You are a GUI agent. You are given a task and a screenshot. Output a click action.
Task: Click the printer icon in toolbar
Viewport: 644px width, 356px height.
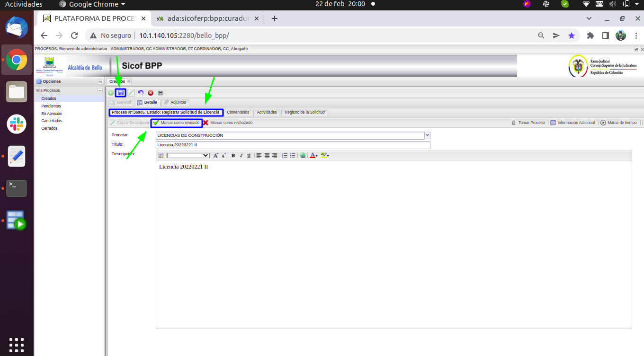[x=161, y=93]
